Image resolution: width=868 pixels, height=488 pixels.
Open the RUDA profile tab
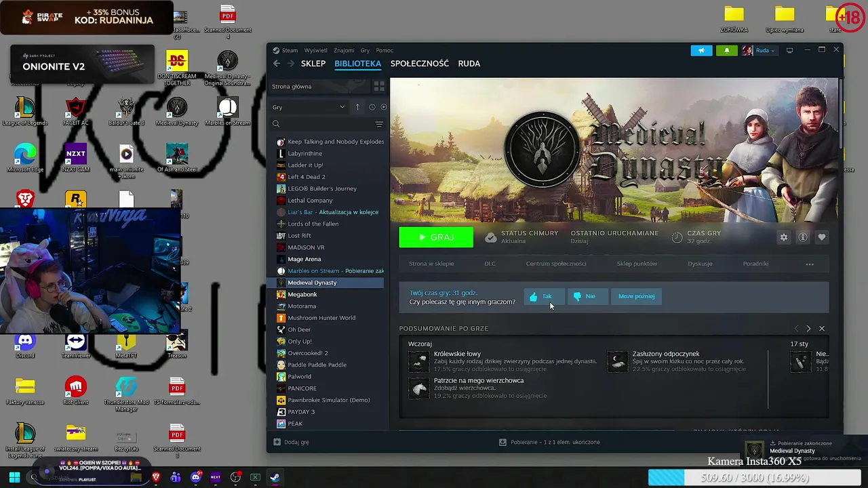pos(469,64)
